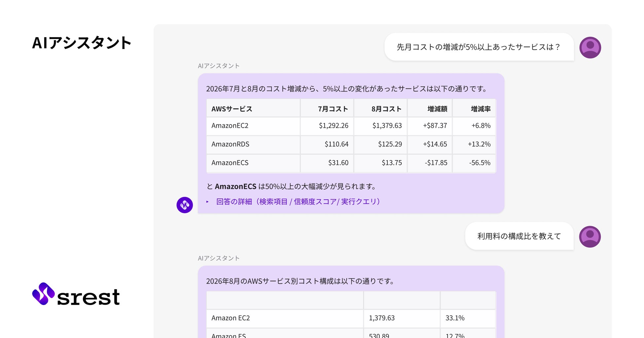Click the user avatar beside 利用料の構成比を教えて
Viewport: 644px width, 338px height.
pyautogui.click(x=590, y=237)
